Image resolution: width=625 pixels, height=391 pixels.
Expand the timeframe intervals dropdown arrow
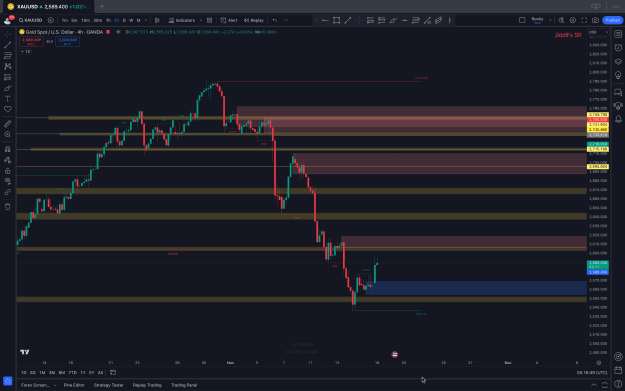[x=146, y=20]
